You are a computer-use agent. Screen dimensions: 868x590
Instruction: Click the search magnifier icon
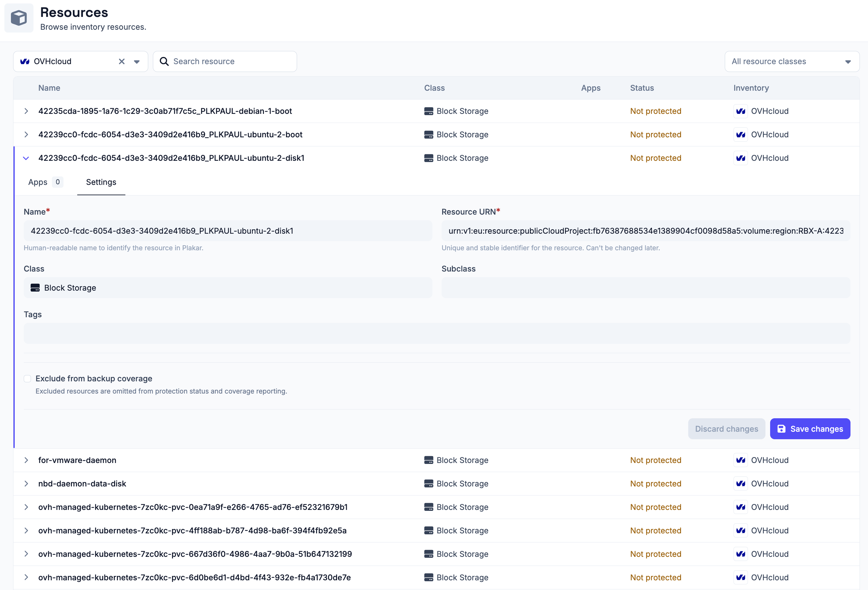point(164,61)
